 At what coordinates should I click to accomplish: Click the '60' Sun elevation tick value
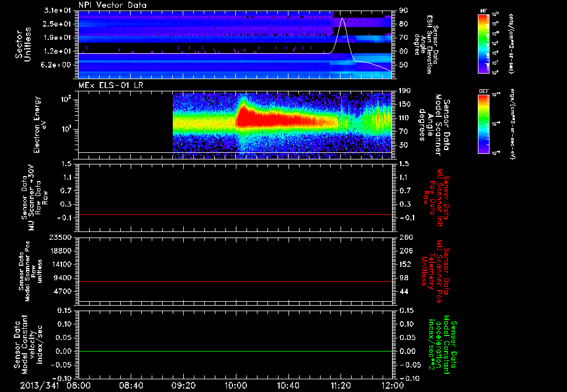(404, 51)
